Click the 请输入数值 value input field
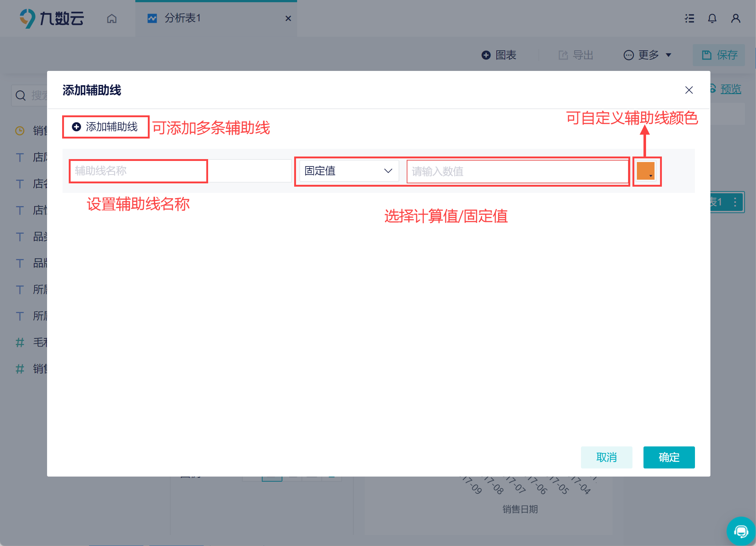Image resolution: width=756 pixels, height=546 pixels. coord(517,171)
